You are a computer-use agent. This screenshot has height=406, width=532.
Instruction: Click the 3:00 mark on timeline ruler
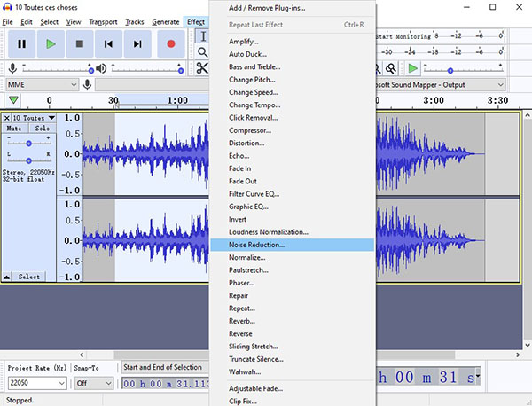[434, 100]
